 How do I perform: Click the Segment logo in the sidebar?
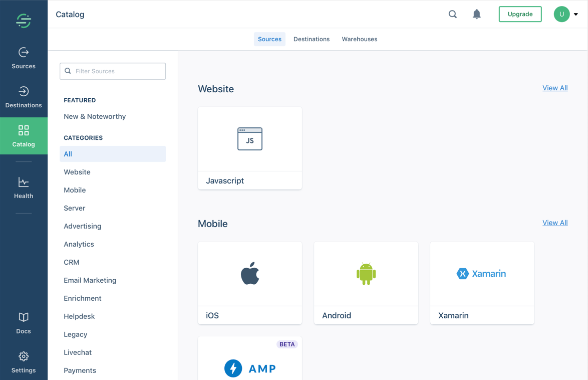point(24,21)
